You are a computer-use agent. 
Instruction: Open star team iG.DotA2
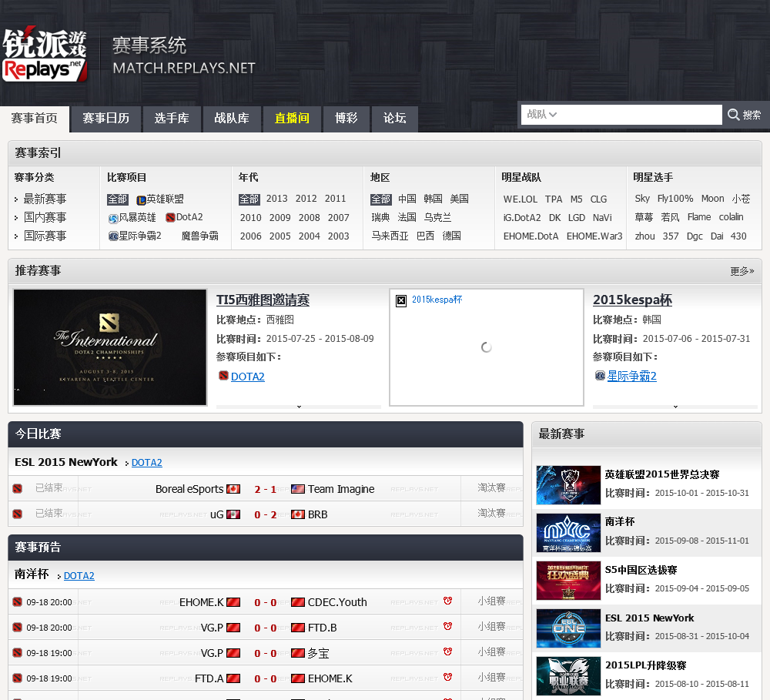[x=522, y=218]
